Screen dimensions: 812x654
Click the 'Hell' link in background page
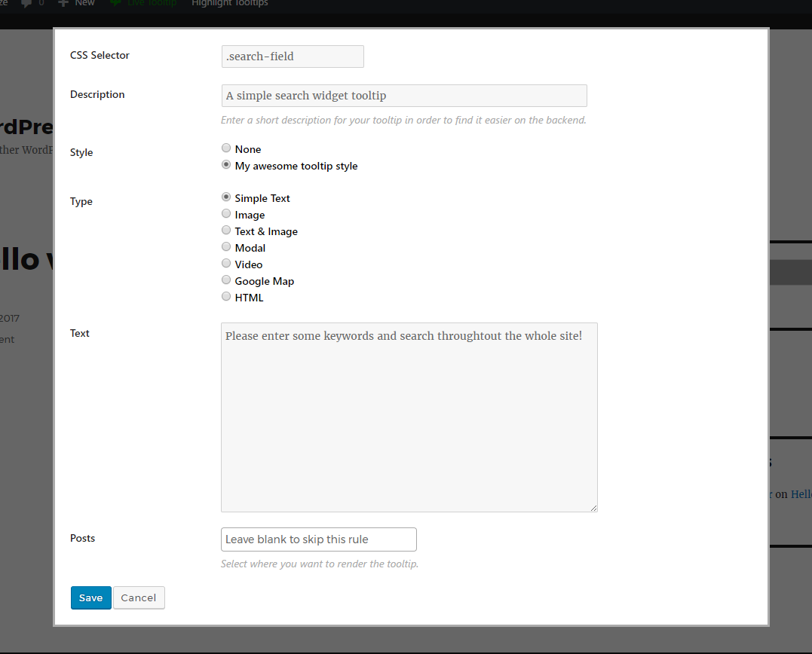801,494
